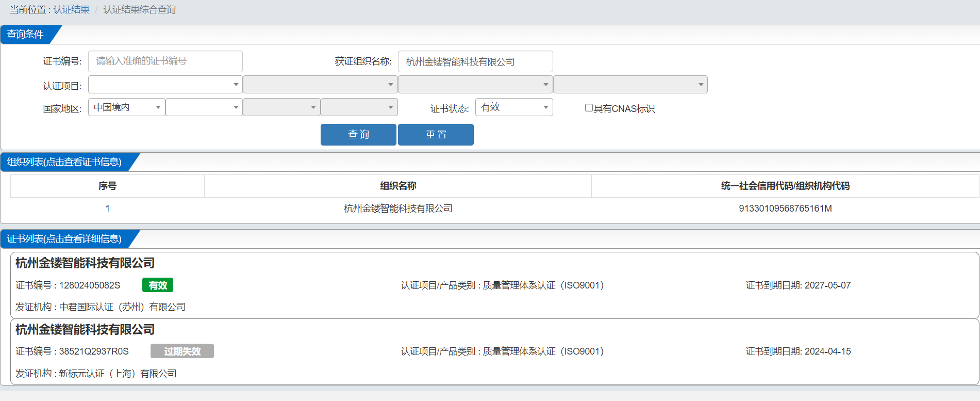
Task: Click expiry date 2027-05-07
Action: pos(827,285)
